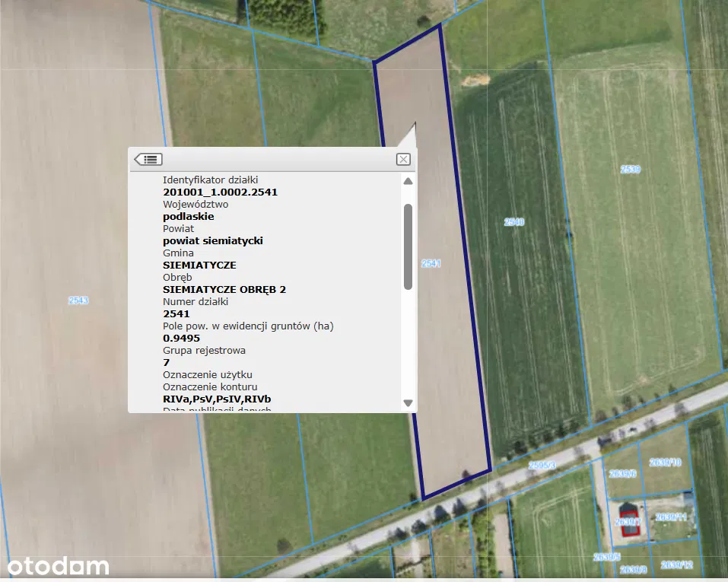Image resolution: width=728 pixels, height=582 pixels.
Task: Select parcel label 2639/11
Action: pos(671,517)
